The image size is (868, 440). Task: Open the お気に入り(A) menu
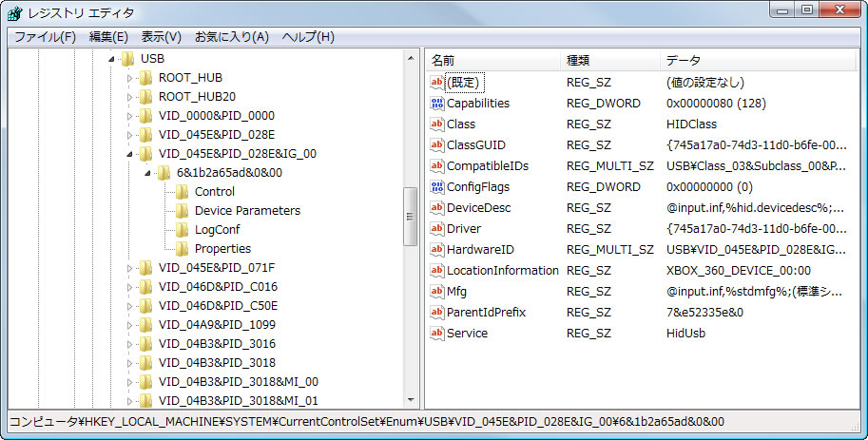tap(231, 37)
